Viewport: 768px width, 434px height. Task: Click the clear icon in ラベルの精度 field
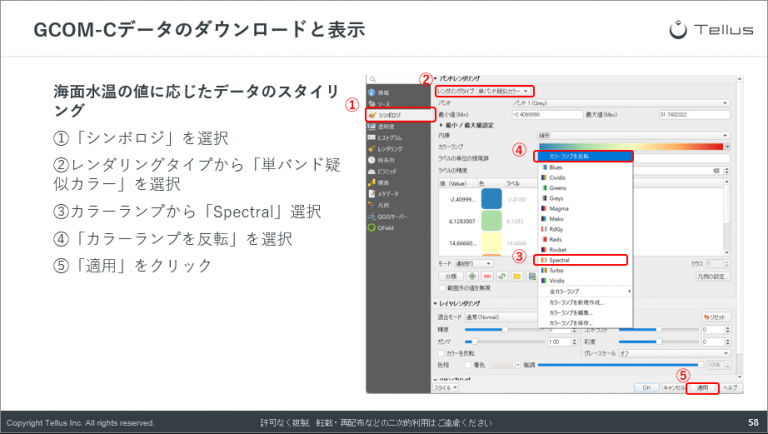(716, 170)
